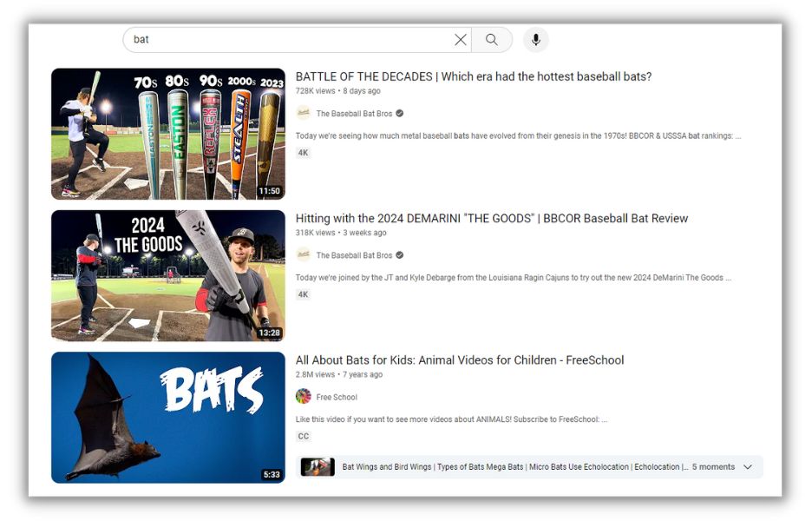Viewport: 812px width, 521px height.
Task: Start voice search with the microphone icon
Action: tap(535, 39)
